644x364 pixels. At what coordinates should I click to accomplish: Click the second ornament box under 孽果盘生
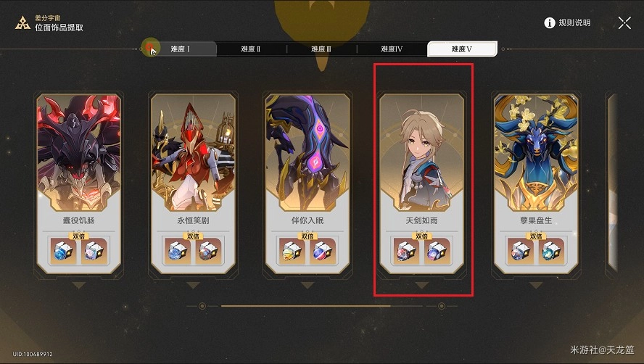[x=550, y=251]
